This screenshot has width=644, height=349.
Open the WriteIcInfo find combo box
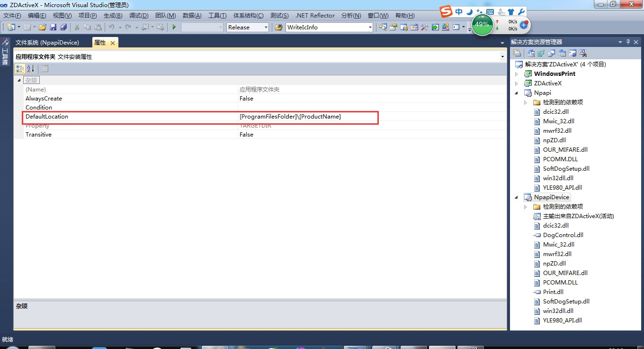tap(330, 27)
